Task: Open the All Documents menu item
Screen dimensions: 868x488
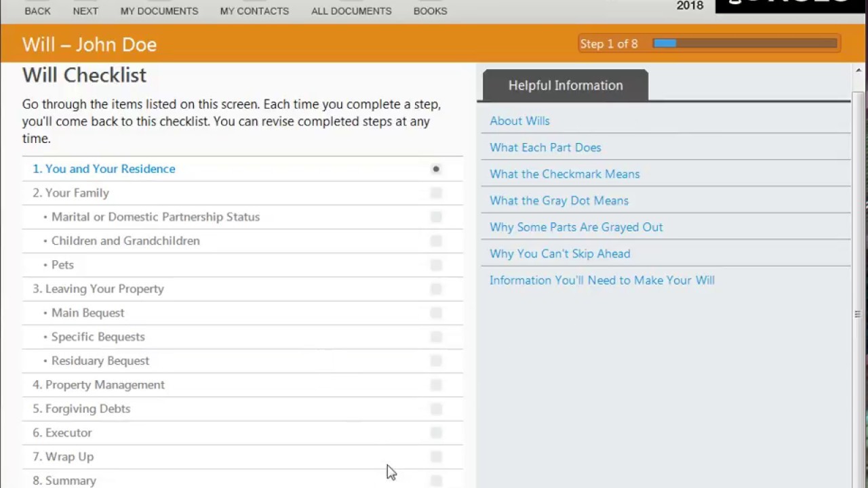Action: click(x=351, y=11)
